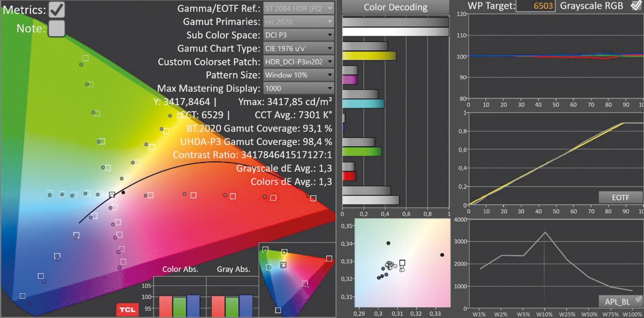Image resolution: width=644 pixels, height=318 pixels.
Task: Click the red bar under Color Abs.
Action: click(x=166, y=306)
